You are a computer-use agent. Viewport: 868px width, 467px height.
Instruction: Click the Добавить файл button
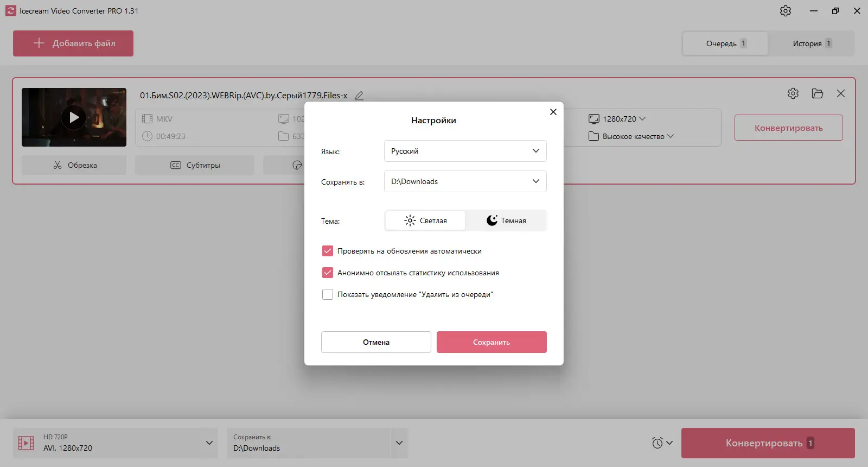pos(73,43)
